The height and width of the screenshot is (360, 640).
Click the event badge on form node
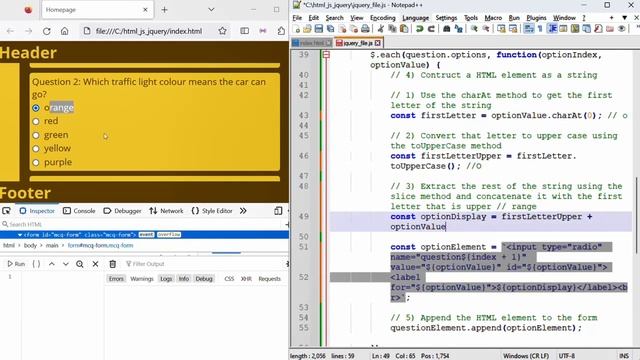coord(146,235)
